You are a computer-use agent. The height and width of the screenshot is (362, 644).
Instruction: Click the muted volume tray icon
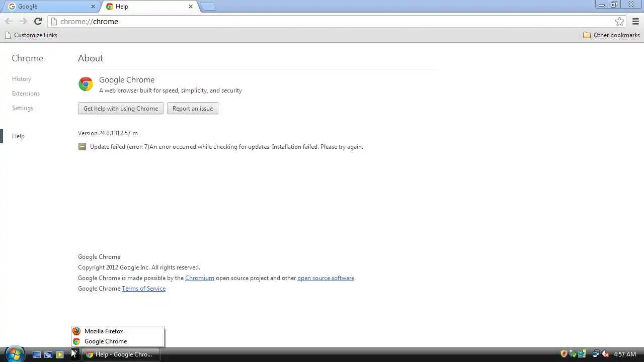(605, 354)
